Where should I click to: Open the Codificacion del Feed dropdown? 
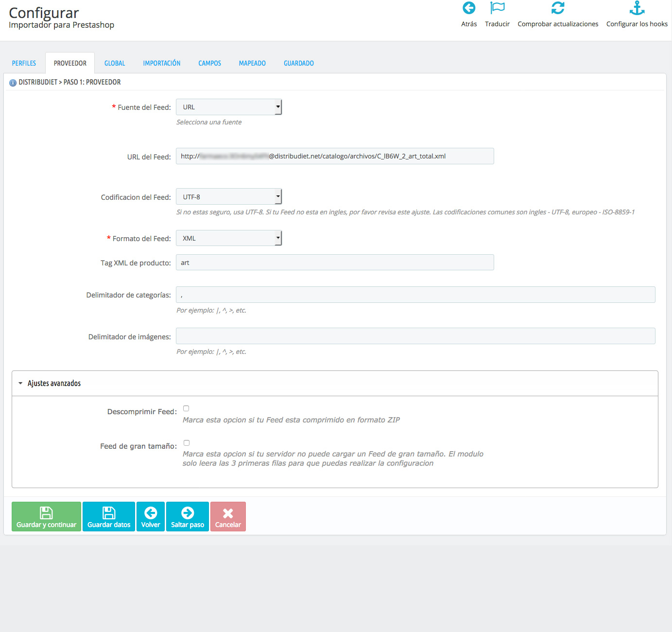click(229, 197)
